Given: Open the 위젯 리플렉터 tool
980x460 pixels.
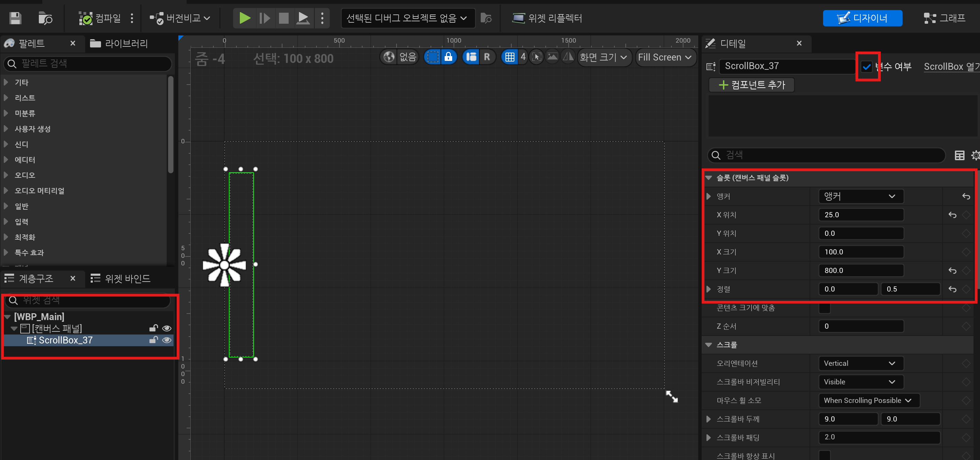Looking at the screenshot, I should click(547, 18).
